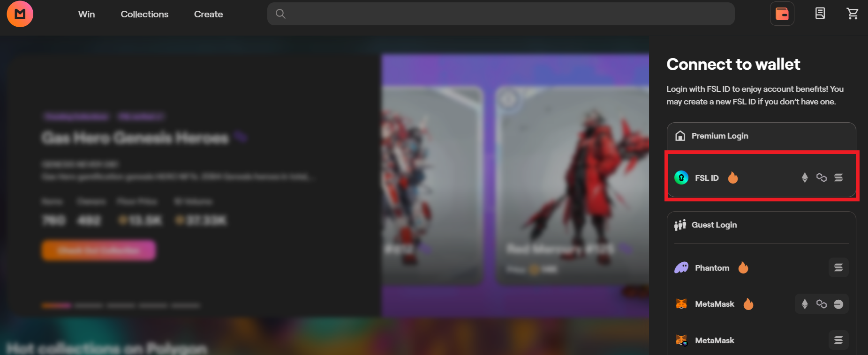Image resolution: width=868 pixels, height=355 pixels.
Task: Click Ethereum chain icon in FSL ID row
Action: (805, 177)
